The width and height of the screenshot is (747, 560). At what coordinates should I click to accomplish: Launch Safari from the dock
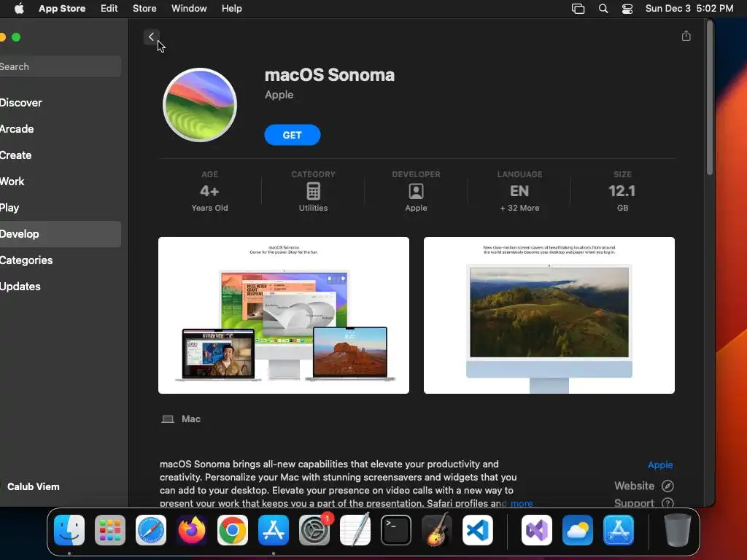click(151, 530)
